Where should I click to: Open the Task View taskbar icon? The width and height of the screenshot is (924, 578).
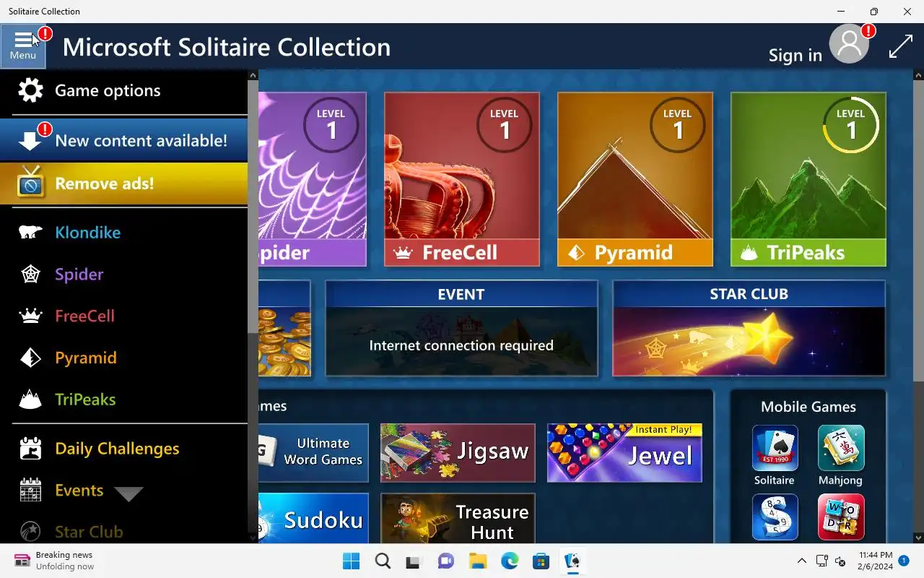pyautogui.click(x=414, y=561)
